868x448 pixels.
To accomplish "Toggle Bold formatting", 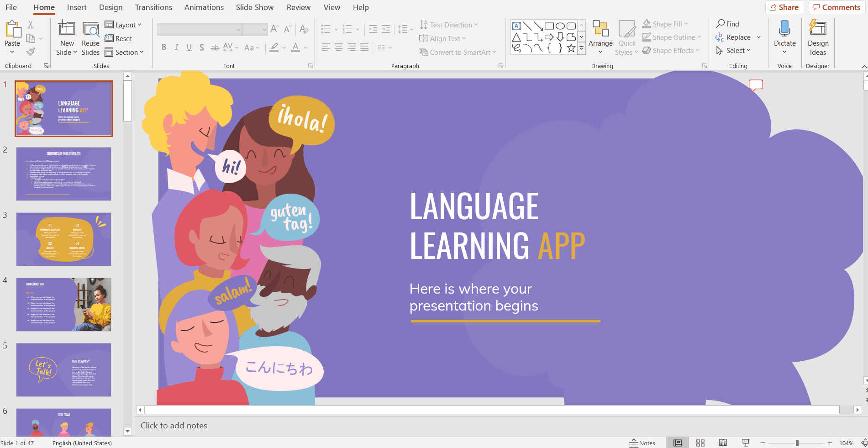I will [x=164, y=47].
